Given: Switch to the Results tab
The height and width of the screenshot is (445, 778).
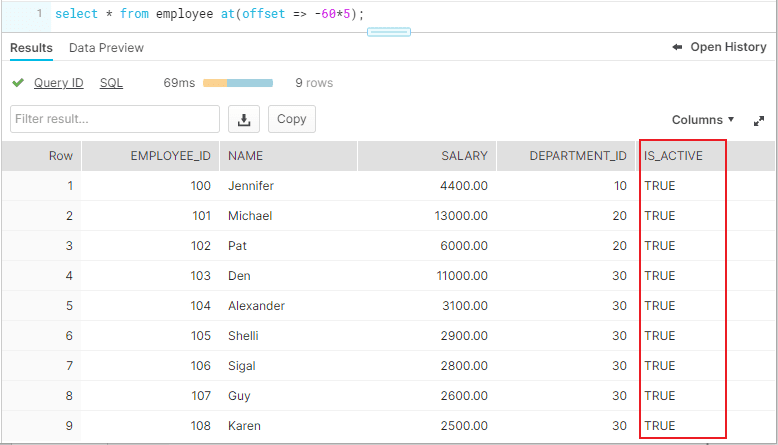Looking at the screenshot, I should coord(31,48).
